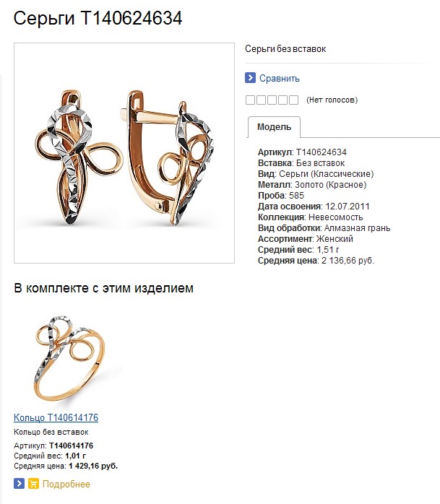Click the Коллекция Невесомость entry

(x=311, y=217)
